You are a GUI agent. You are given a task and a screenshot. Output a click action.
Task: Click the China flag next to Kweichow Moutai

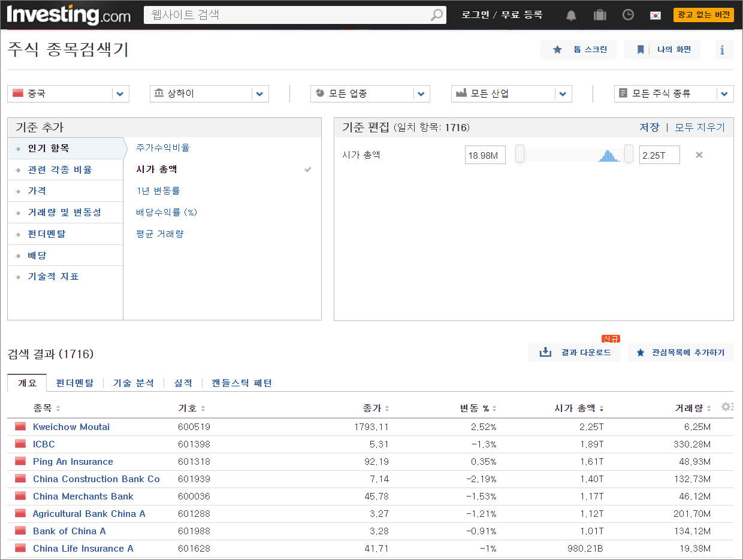tap(20, 426)
